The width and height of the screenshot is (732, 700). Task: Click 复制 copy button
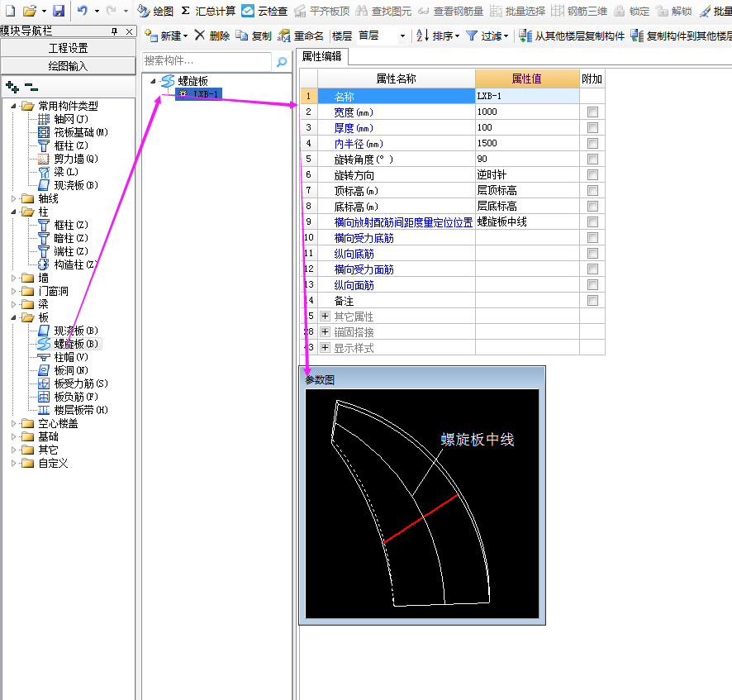254,36
